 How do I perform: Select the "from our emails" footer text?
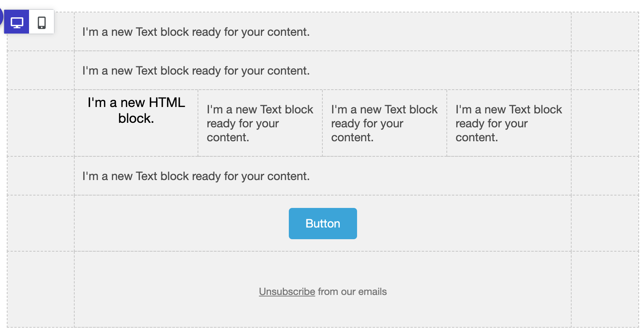point(352,292)
